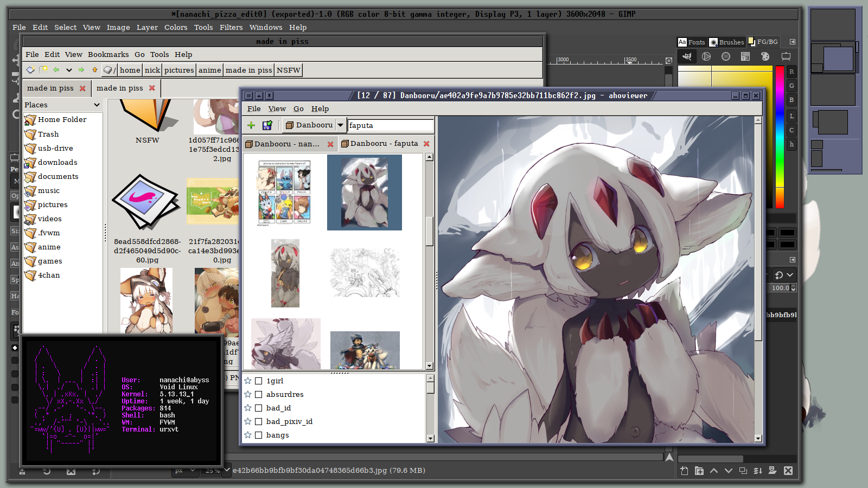Click the watercolor selector icon
The height and width of the screenshot is (488, 868).
coord(726,56)
